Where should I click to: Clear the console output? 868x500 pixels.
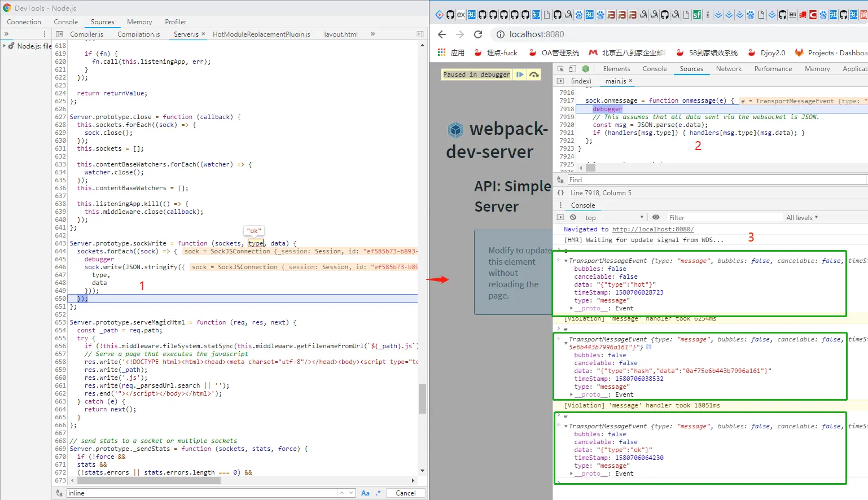tap(573, 217)
